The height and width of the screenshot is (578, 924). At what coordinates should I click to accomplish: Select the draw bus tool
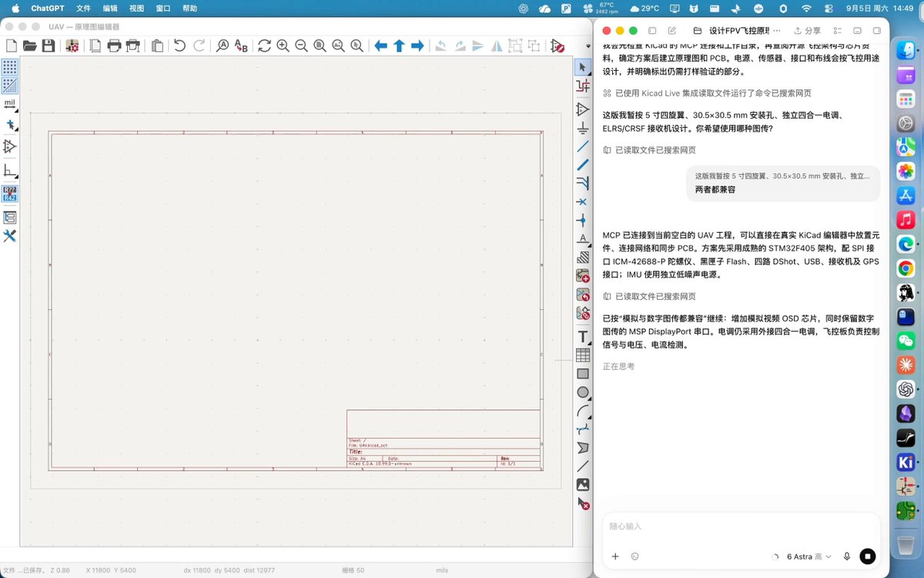[x=583, y=164]
